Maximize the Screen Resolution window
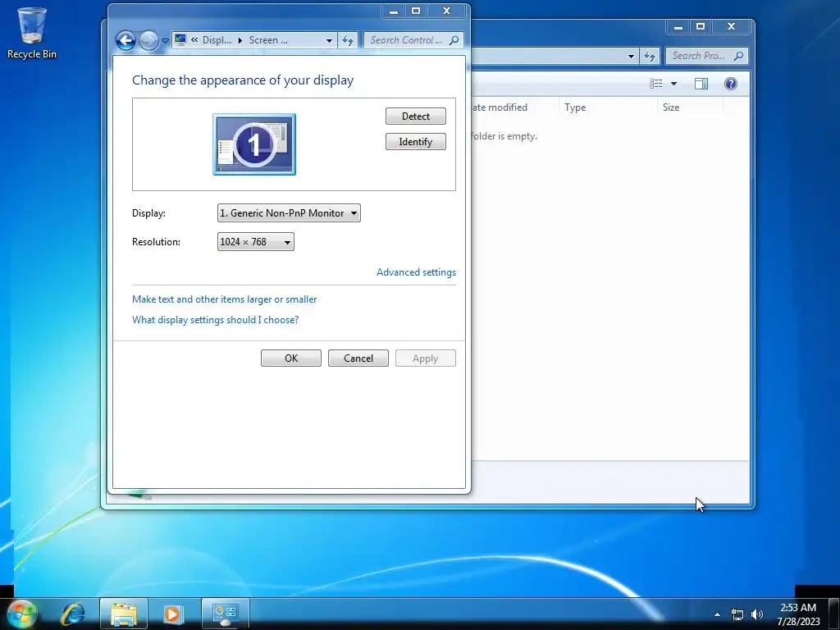The width and height of the screenshot is (840, 630). pyautogui.click(x=416, y=11)
